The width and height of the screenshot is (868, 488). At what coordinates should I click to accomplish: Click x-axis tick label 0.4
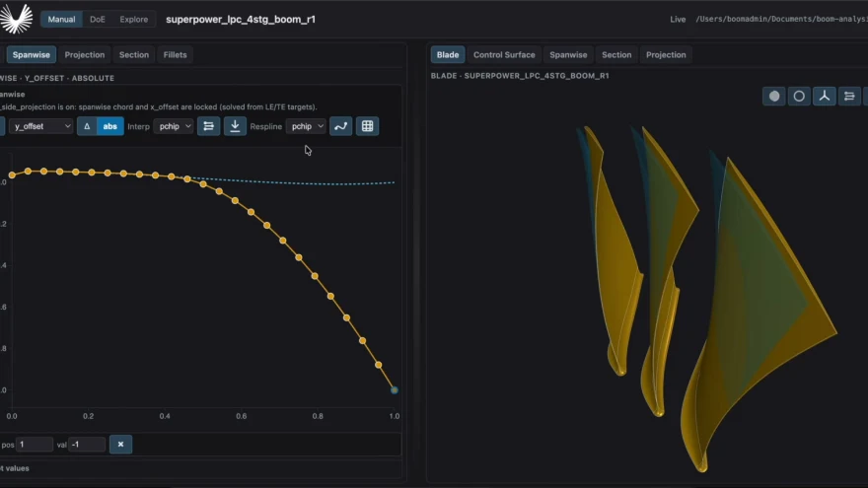pos(165,416)
